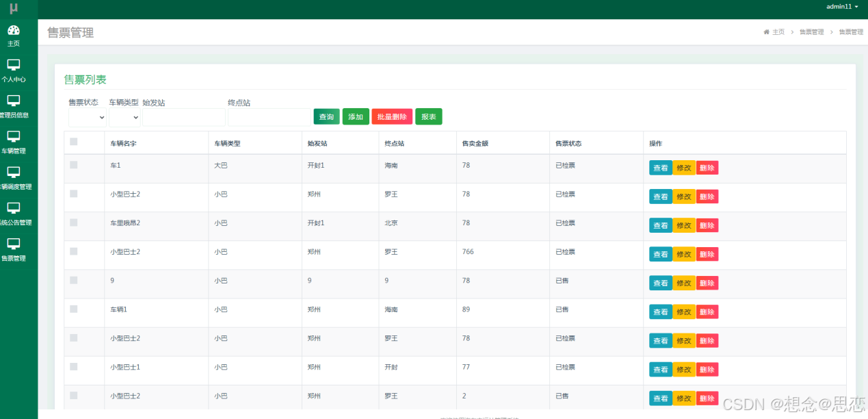Open 车辆管理 monitor icon in sidebar
Screen dimensions: 868x419
point(13,136)
